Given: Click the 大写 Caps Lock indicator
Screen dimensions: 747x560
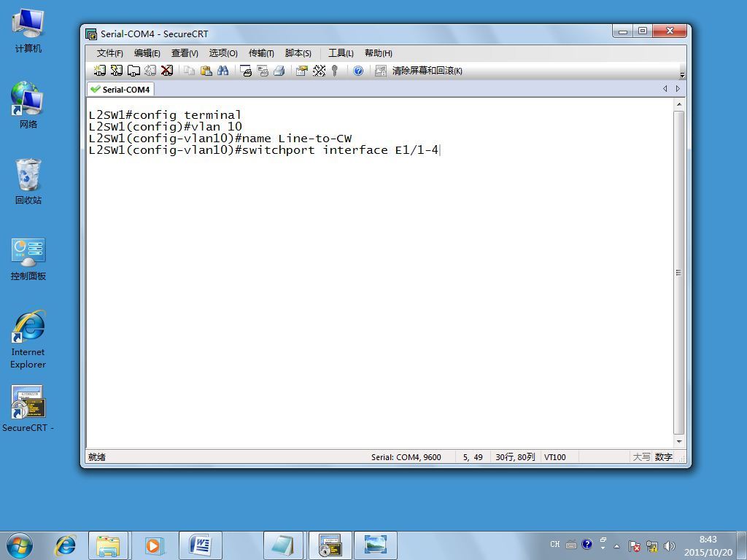Looking at the screenshot, I should tap(641, 457).
